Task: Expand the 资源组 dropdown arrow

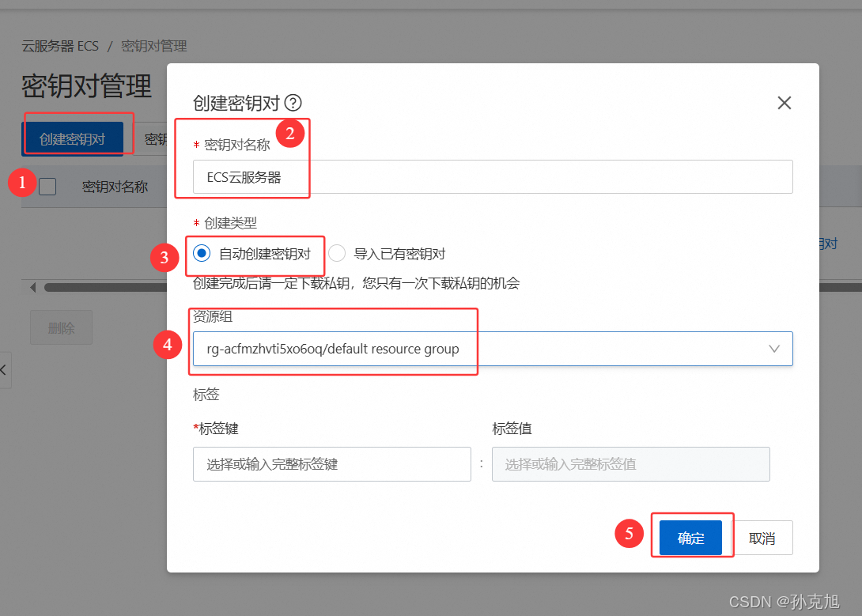Action: [774, 349]
